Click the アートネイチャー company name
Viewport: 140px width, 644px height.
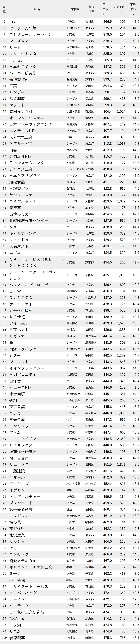[x=25, y=439]
